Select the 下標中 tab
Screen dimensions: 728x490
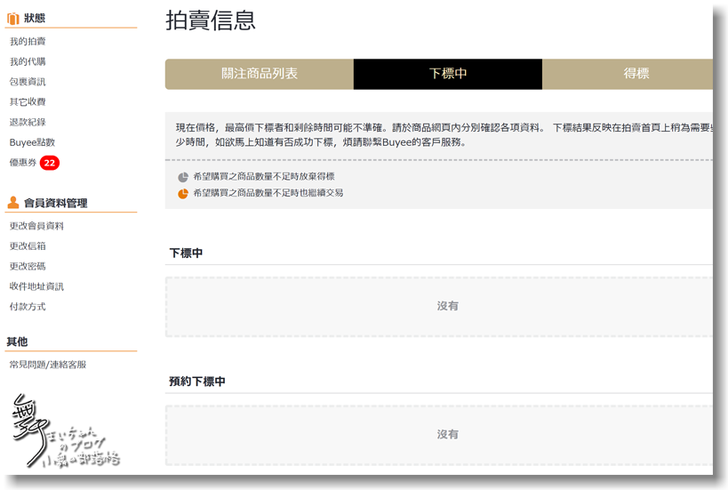click(x=448, y=74)
